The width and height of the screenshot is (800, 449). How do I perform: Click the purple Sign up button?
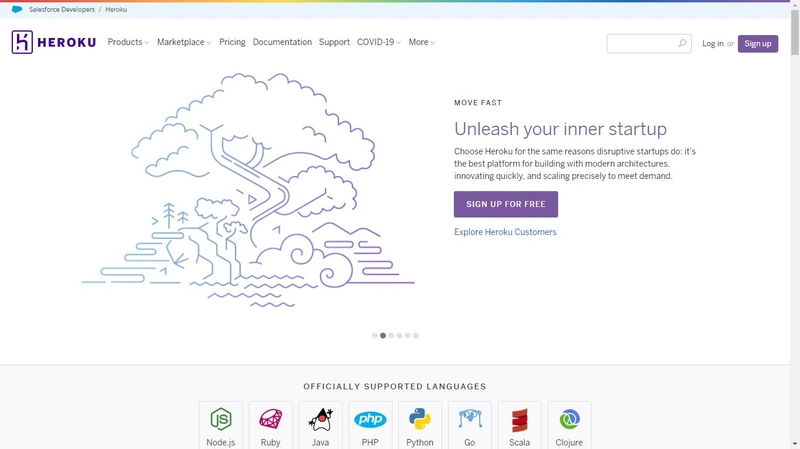click(x=758, y=44)
